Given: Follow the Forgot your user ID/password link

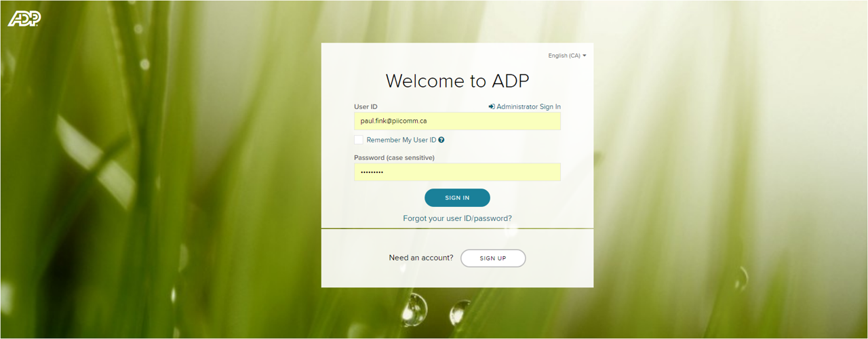Looking at the screenshot, I should (x=457, y=218).
